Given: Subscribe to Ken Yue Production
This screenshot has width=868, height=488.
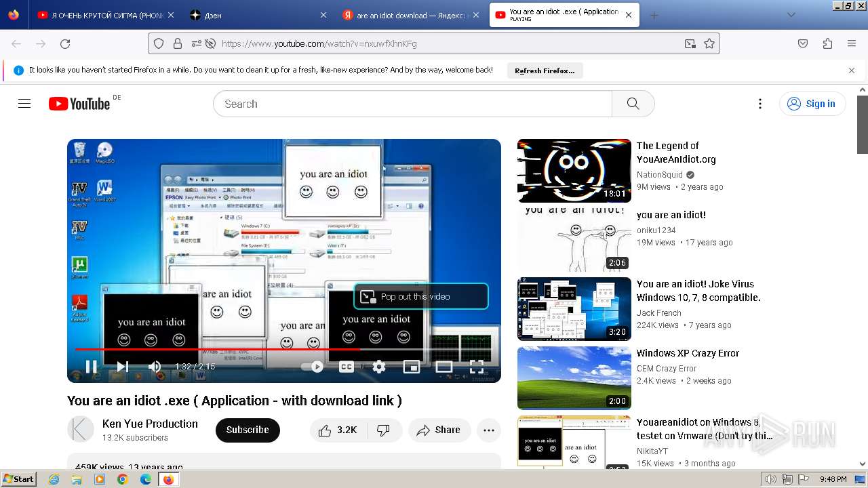Looking at the screenshot, I should coord(248,430).
